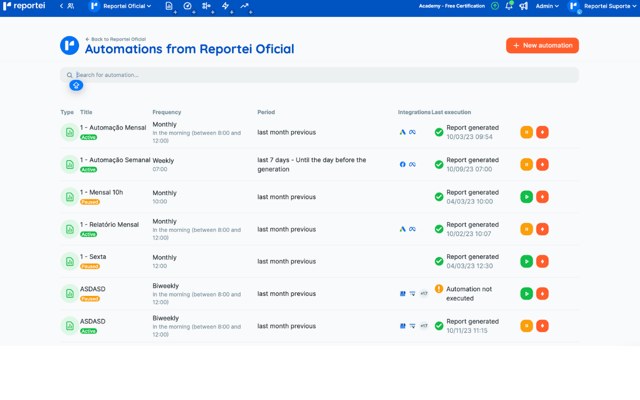The height and width of the screenshot is (400, 640).
Task: Open the 1 - Sexta automation
Action: pos(93,257)
